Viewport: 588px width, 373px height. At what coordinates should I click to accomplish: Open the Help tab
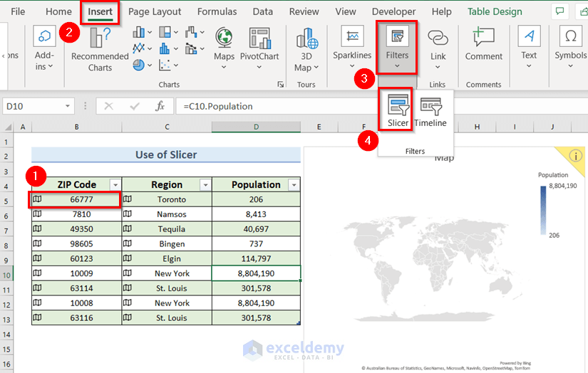coord(441,11)
